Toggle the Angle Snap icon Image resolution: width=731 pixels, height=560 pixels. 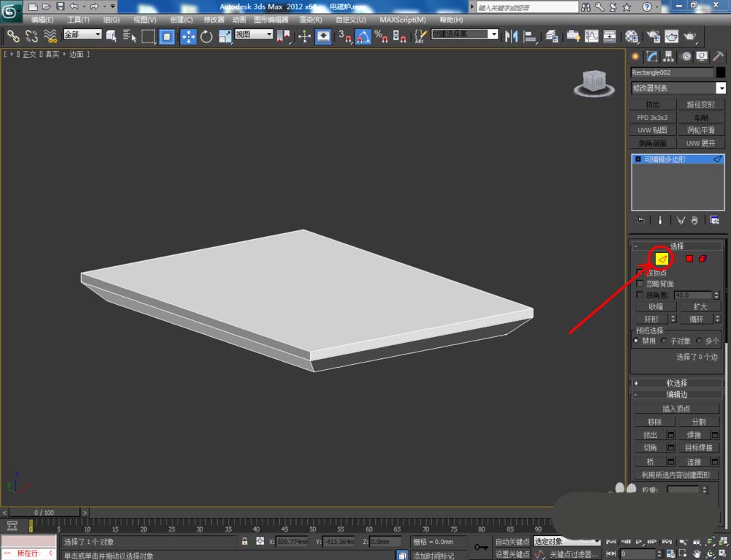tap(363, 37)
